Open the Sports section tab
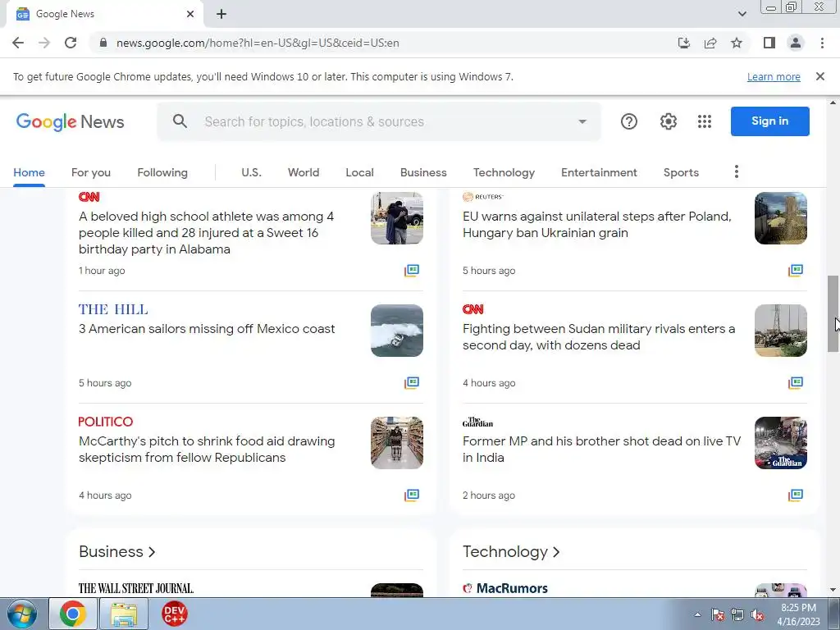 681,172
